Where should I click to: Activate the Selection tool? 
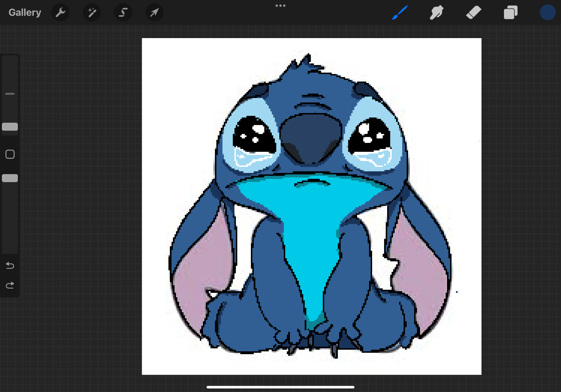point(123,12)
